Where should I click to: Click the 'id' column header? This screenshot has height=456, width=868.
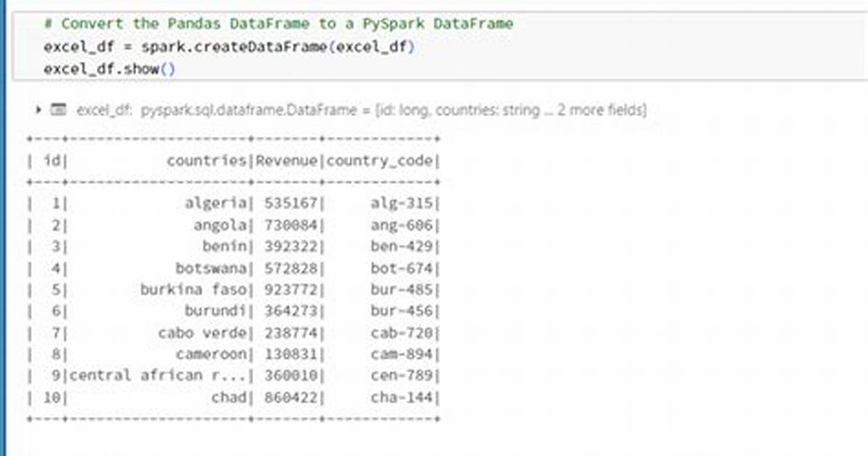[52, 160]
